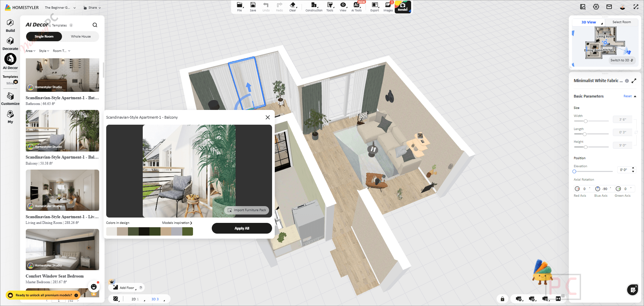This screenshot has height=306, width=644.
Task: Open the Room Type filter dropdown
Action: [x=62, y=51]
